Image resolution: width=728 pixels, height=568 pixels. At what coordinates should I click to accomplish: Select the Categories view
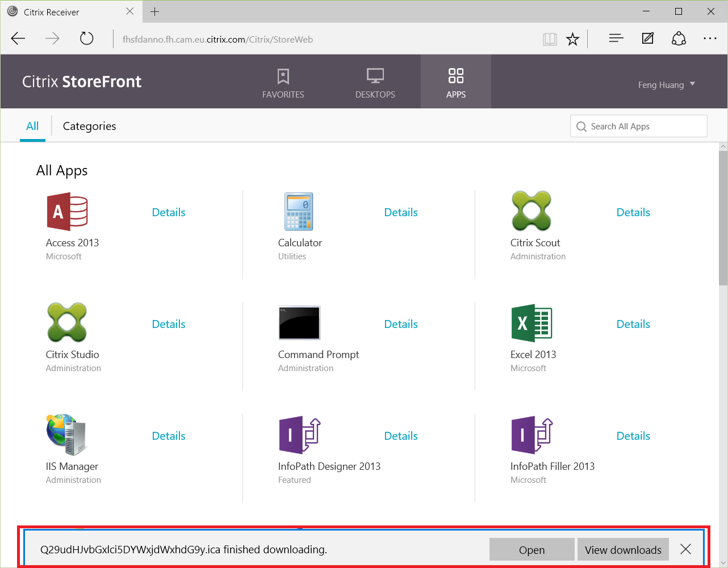pos(89,126)
